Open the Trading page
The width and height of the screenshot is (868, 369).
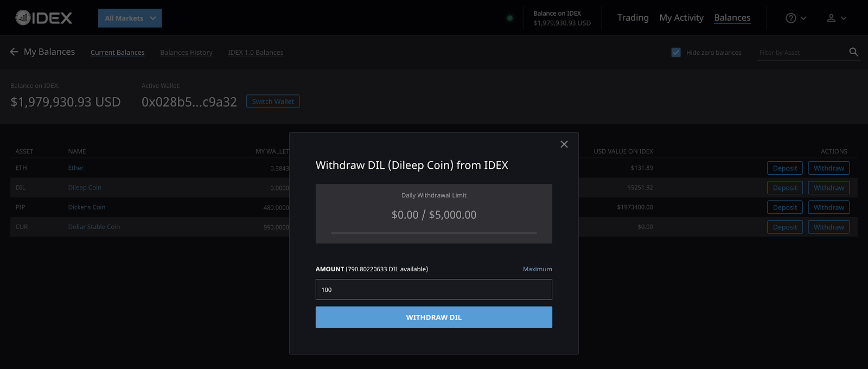coord(633,18)
